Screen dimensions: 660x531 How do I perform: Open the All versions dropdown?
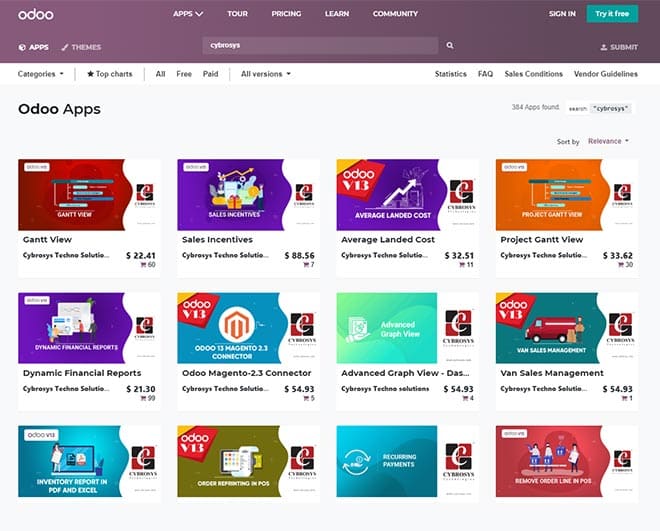point(266,74)
